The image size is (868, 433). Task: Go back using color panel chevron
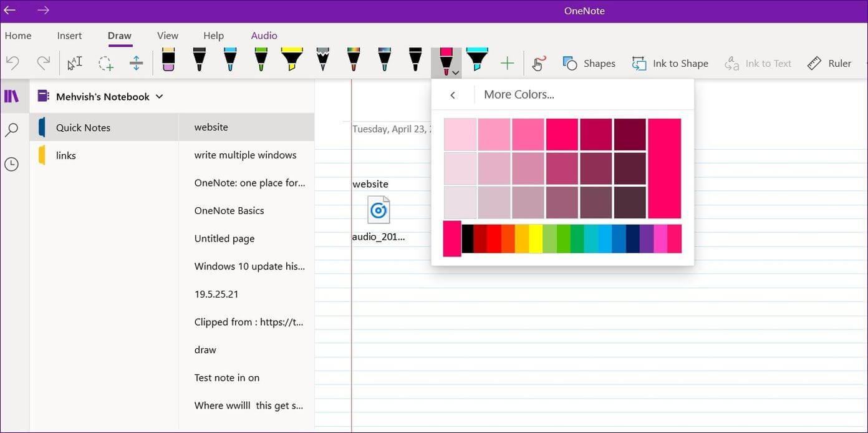click(453, 95)
